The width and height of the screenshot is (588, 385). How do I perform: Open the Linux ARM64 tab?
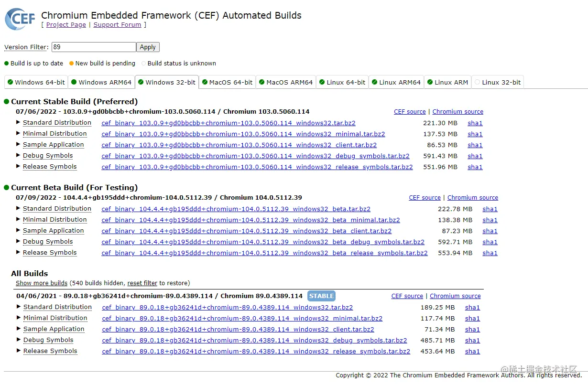(x=396, y=82)
